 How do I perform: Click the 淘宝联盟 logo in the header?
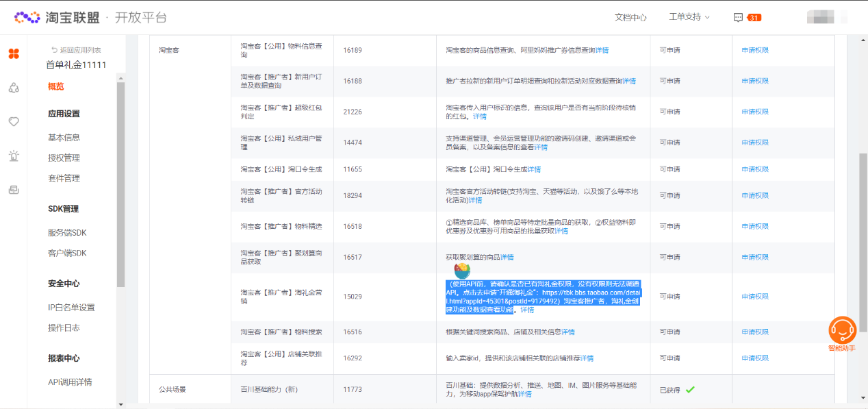pyautogui.click(x=57, y=17)
